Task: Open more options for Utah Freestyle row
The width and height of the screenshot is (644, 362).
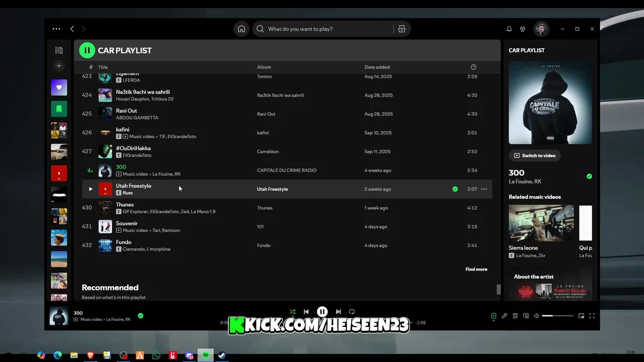Action: pos(484,189)
